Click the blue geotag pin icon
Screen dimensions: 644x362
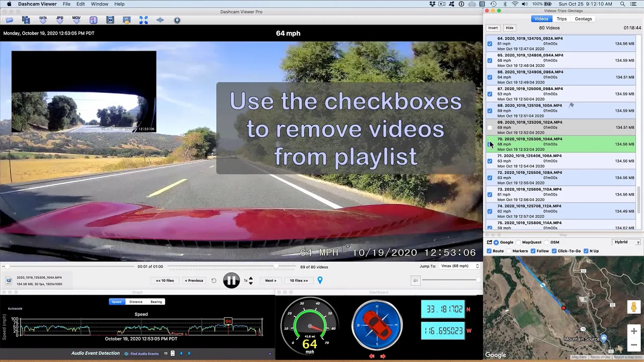click(320, 280)
